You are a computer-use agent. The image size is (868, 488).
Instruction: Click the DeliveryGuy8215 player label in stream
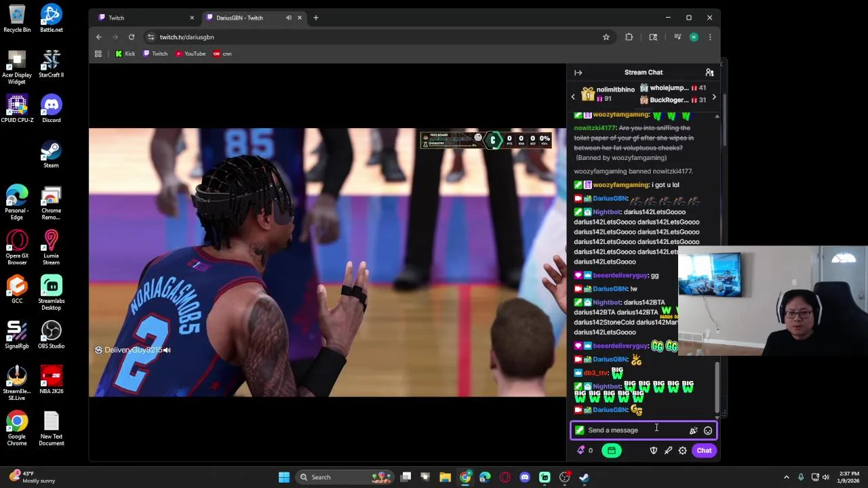tap(133, 350)
